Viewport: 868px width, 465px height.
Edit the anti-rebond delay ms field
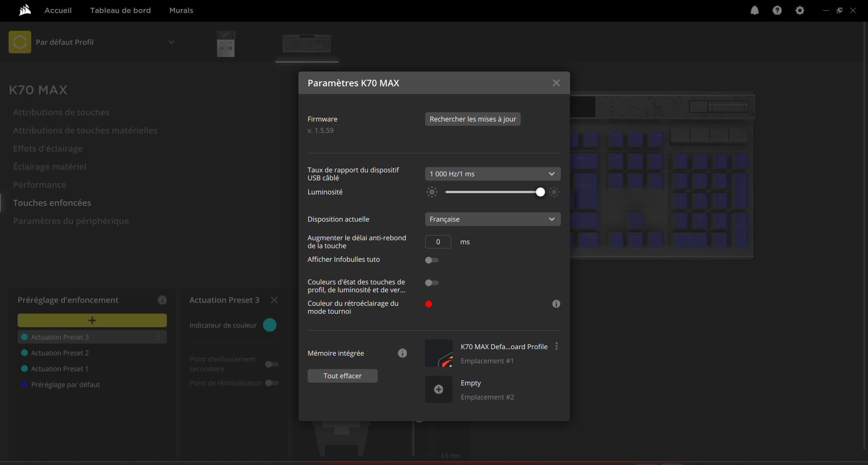(438, 242)
